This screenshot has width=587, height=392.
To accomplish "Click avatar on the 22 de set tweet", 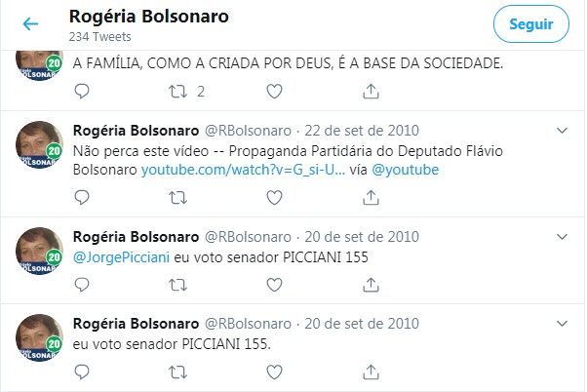I will point(39,143).
